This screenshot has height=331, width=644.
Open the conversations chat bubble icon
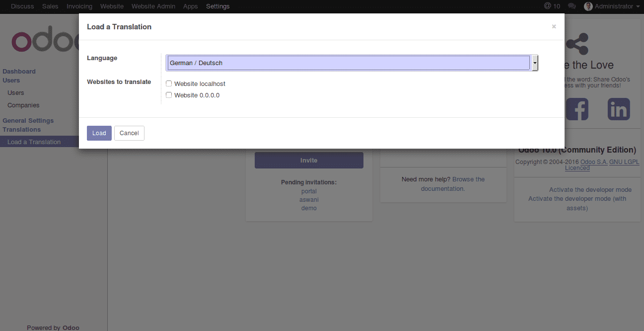pos(572,6)
